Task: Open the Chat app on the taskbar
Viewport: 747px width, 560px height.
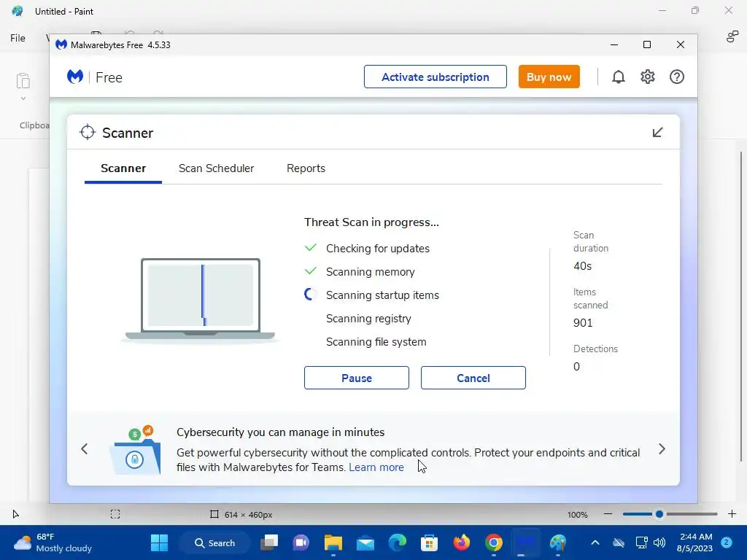Action: (301, 542)
